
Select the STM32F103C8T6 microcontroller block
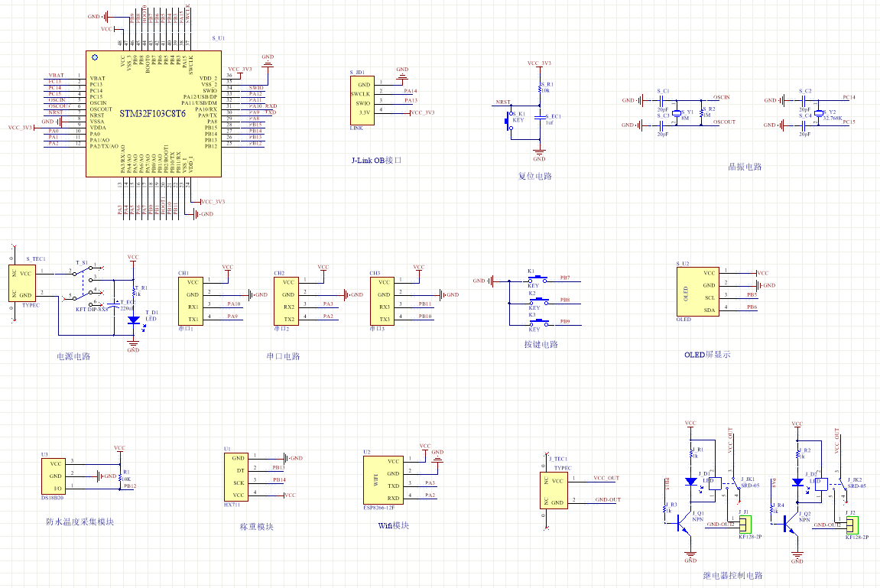pos(153,114)
